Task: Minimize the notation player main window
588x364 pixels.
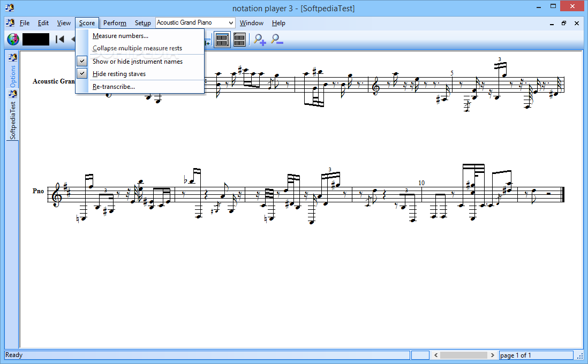Action: point(539,6)
